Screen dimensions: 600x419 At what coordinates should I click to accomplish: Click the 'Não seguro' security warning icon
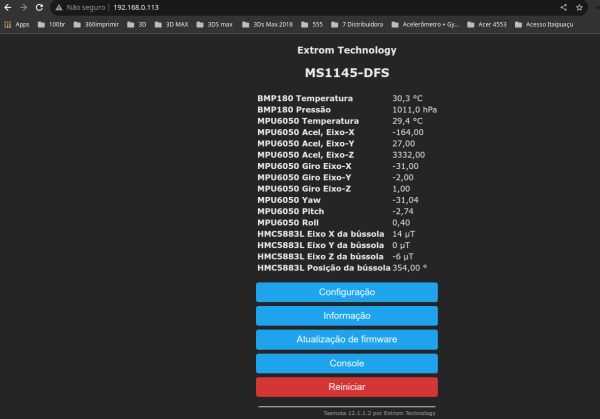[59, 7]
